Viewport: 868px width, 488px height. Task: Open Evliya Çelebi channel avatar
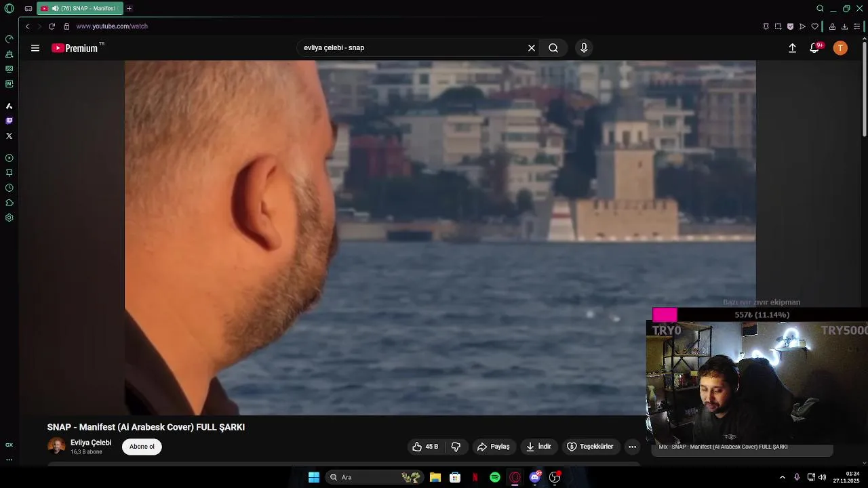(56, 446)
